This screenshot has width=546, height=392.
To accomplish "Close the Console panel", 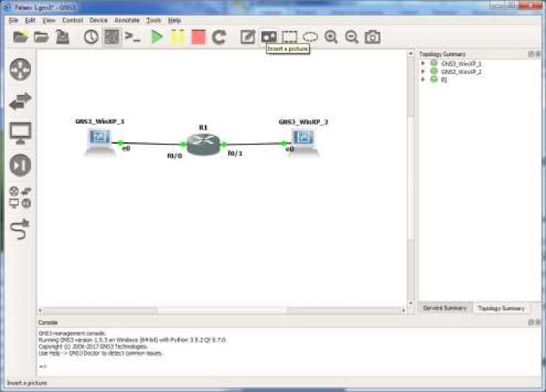I will click(x=538, y=322).
